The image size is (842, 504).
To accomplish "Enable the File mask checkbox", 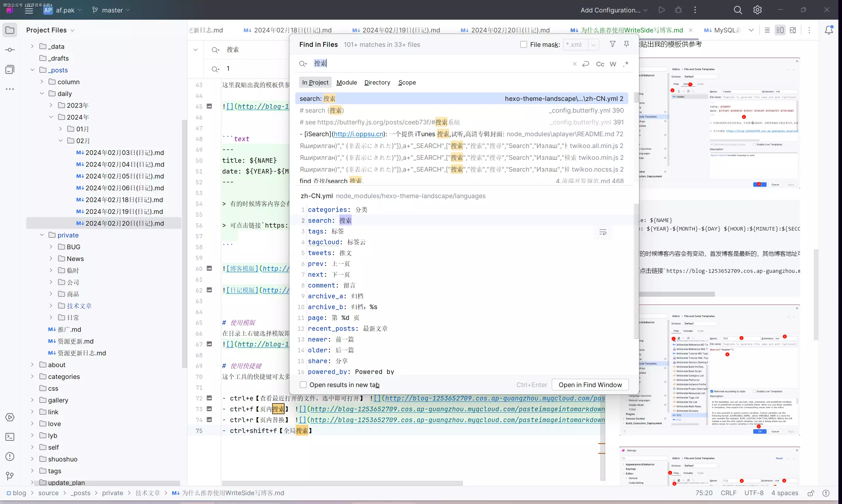I will pos(523,45).
